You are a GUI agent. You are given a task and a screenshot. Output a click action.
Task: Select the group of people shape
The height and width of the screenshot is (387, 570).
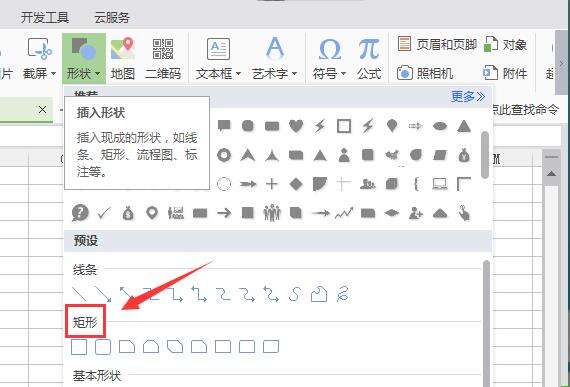(x=272, y=213)
